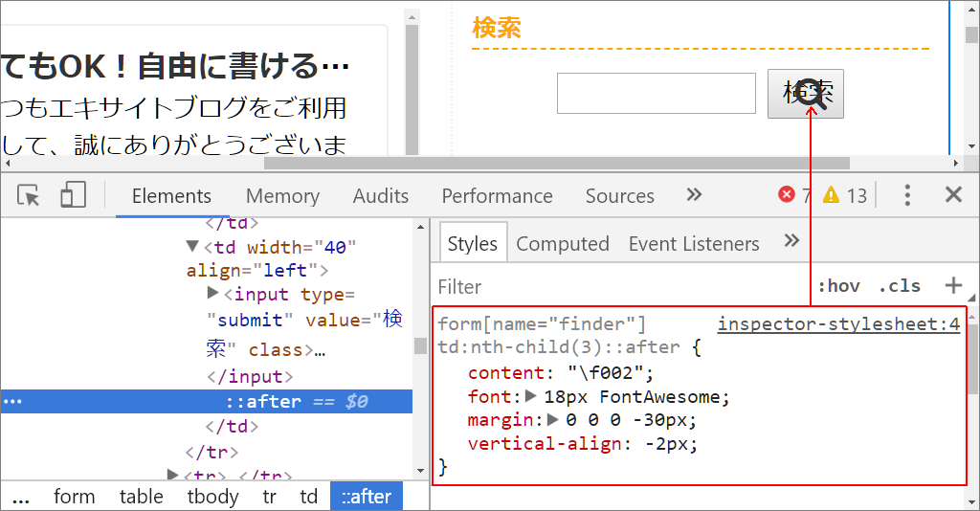Screen dimensions: 980x511
Task: Select the Styles sidebar tab
Action: [473, 243]
